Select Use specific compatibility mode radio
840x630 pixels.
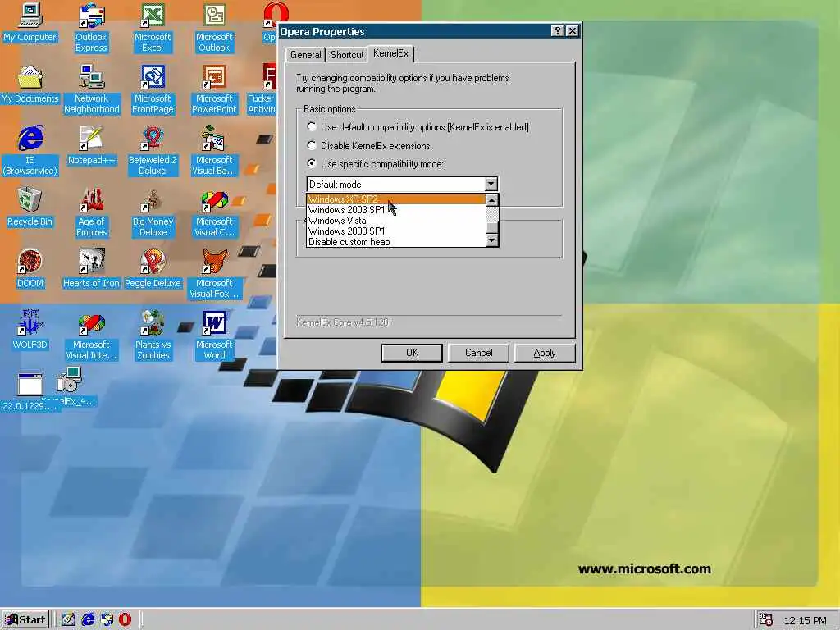[x=312, y=163]
